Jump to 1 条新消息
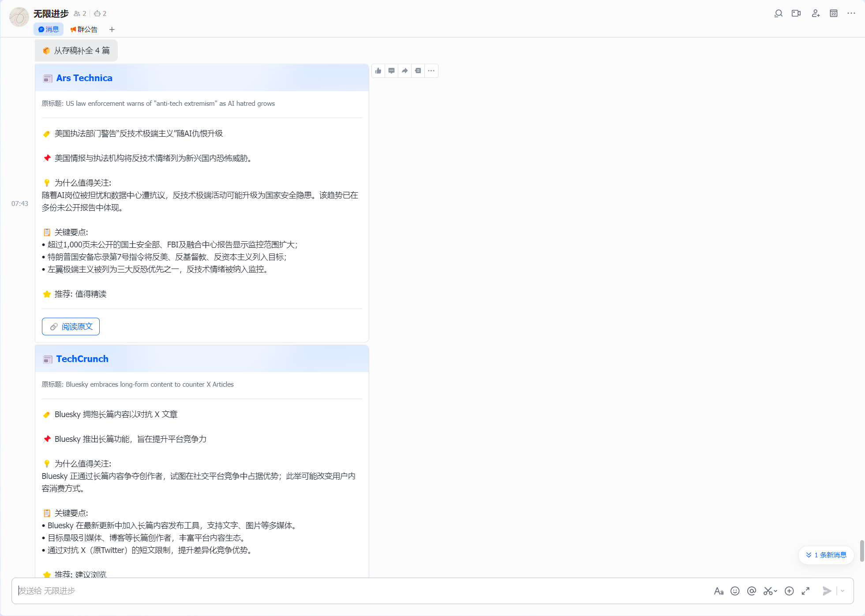Image resolution: width=865 pixels, height=616 pixels. (826, 555)
